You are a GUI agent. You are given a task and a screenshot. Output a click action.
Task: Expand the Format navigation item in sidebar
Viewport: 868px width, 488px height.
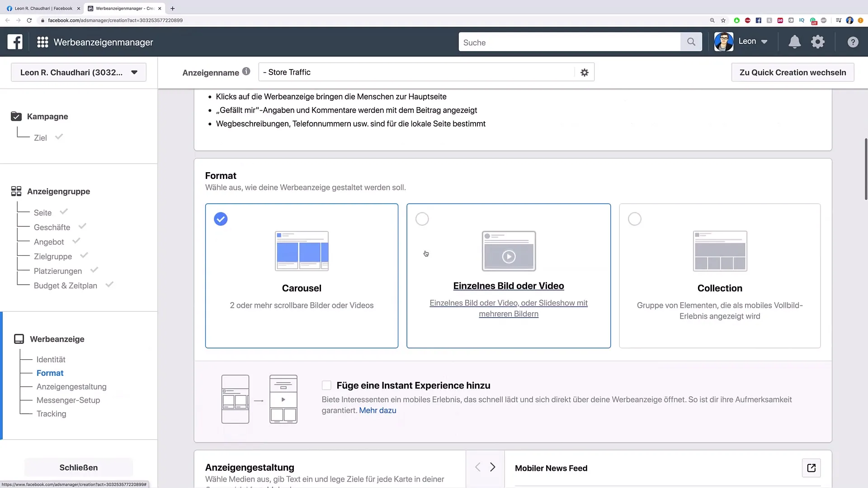click(x=50, y=373)
